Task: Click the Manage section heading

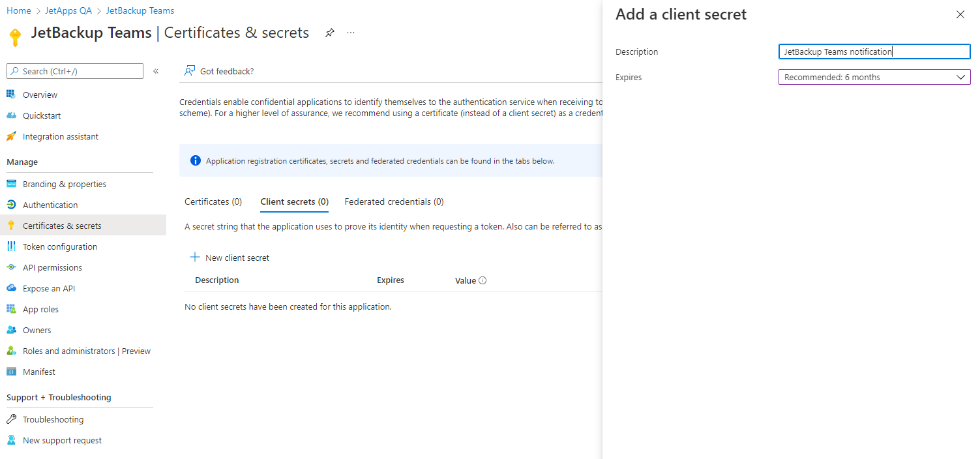Action: pos(22,162)
